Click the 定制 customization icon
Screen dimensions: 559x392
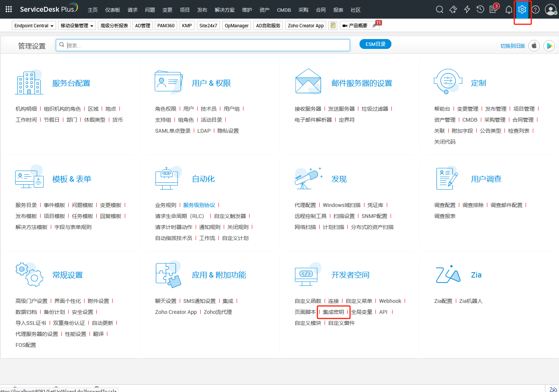click(x=448, y=81)
